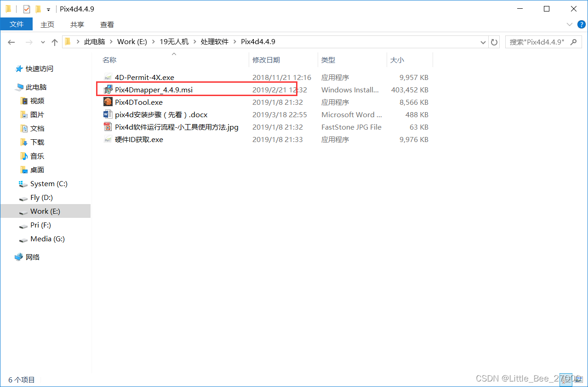Viewport: 588px width, 387px height.
Task: Open Quick Access Toolbar customize dropdown
Action: click(48, 9)
